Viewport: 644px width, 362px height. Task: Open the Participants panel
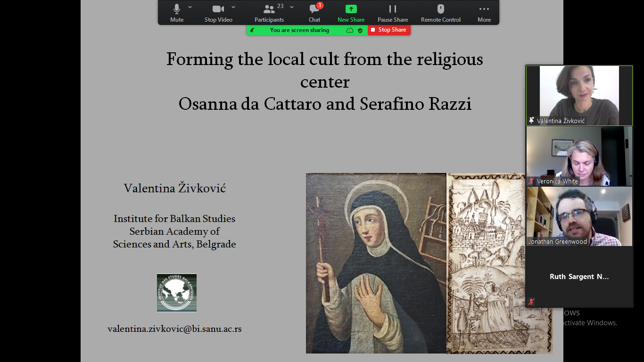point(269,13)
